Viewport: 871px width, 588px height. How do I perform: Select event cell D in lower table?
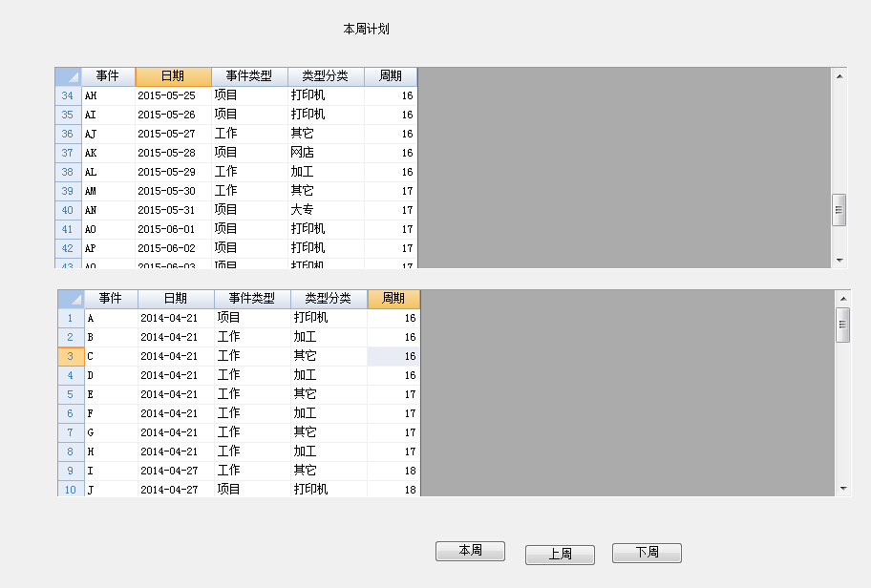coord(111,375)
